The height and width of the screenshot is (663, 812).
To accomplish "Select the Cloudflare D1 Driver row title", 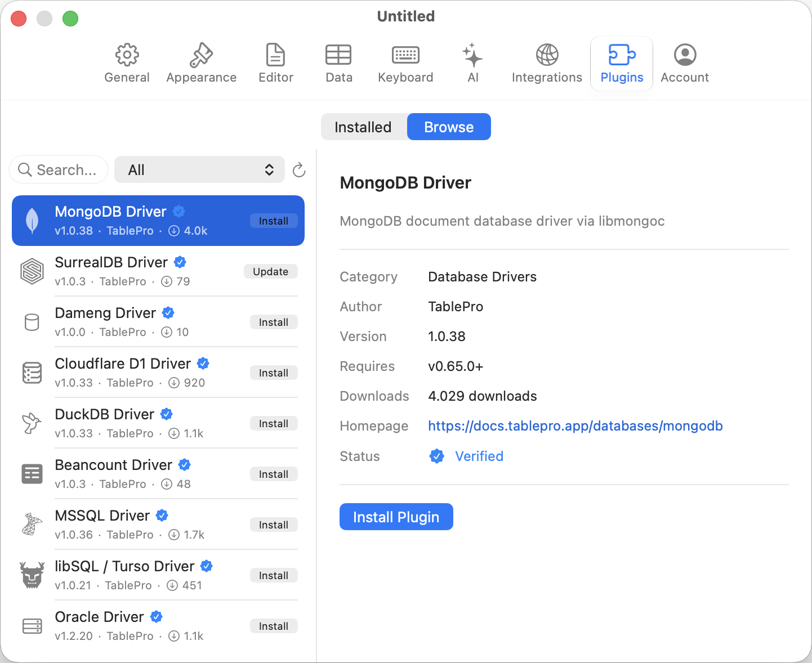I will [x=123, y=364].
